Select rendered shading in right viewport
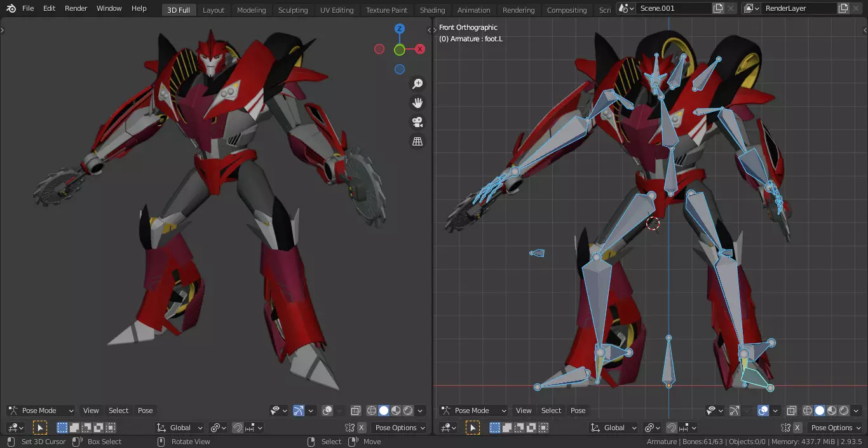The height and width of the screenshot is (448, 868). [844, 411]
